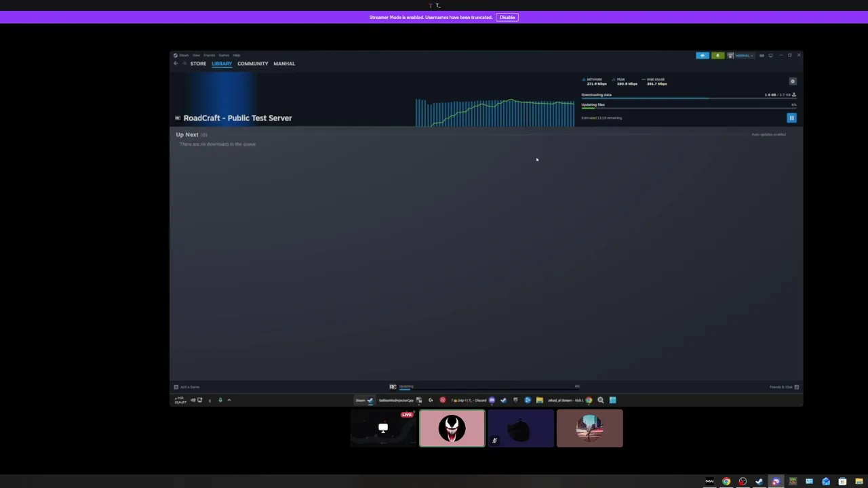
Task: Click RoadCraft - Public Test Server title
Action: pyautogui.click(x=237, y=118)
